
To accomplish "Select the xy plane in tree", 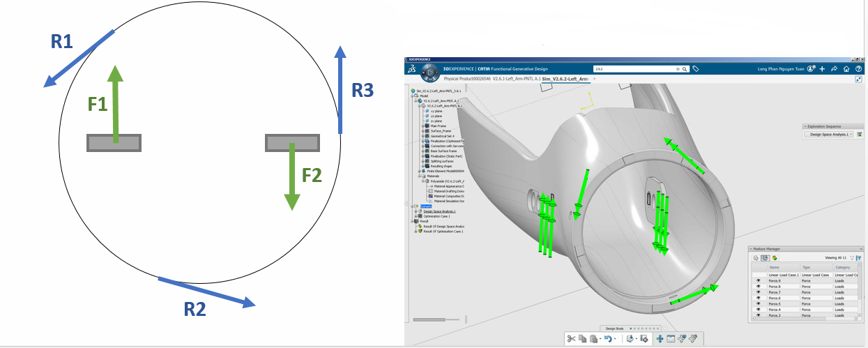I will [x=436, y=111].
